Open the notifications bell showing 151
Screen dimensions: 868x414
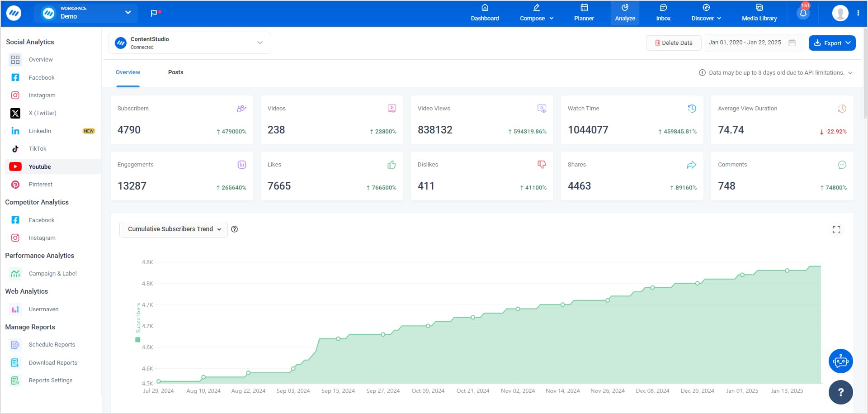click(803, 13)
